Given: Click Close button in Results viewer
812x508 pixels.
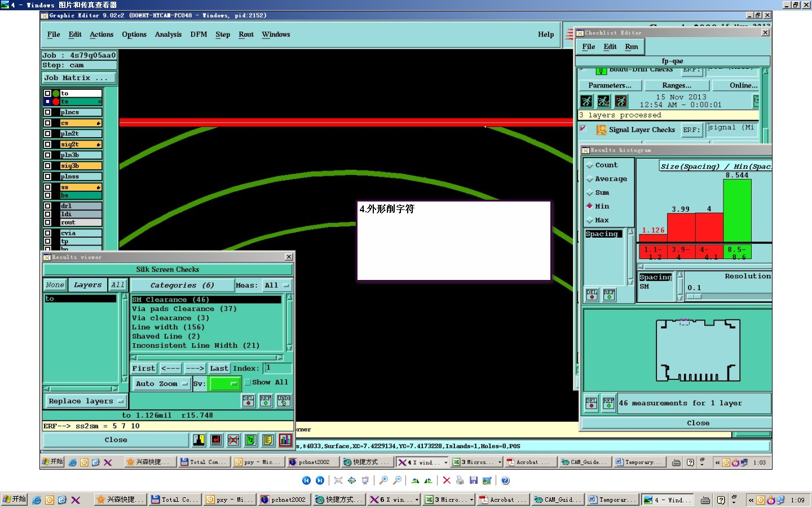Looking at the screenshot, I should 116,440.
